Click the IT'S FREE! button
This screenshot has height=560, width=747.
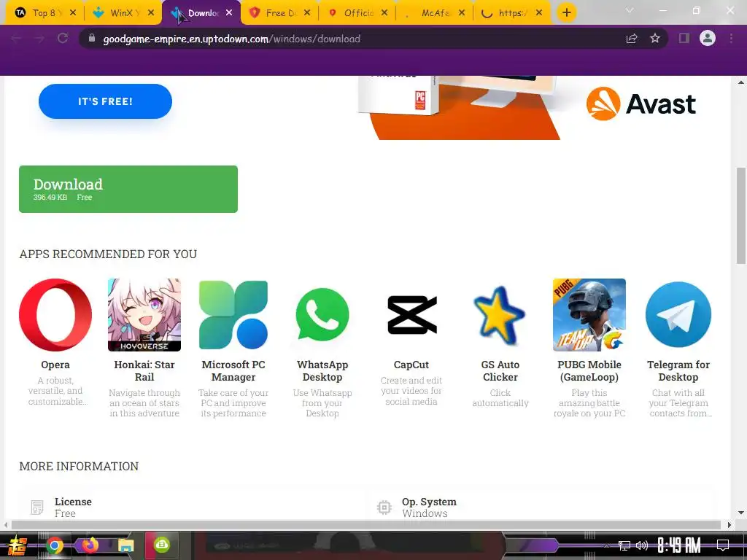pyautogui.click(x=105, y=101)
